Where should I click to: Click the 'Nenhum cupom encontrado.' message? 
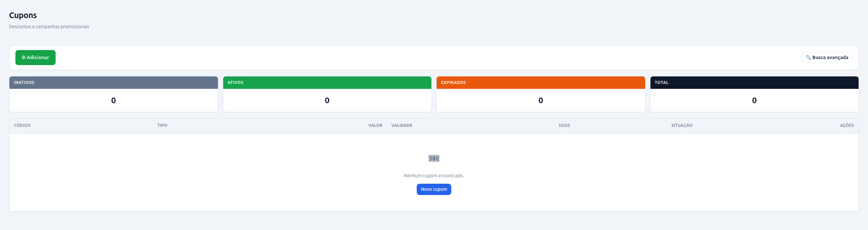coord(434,176)
